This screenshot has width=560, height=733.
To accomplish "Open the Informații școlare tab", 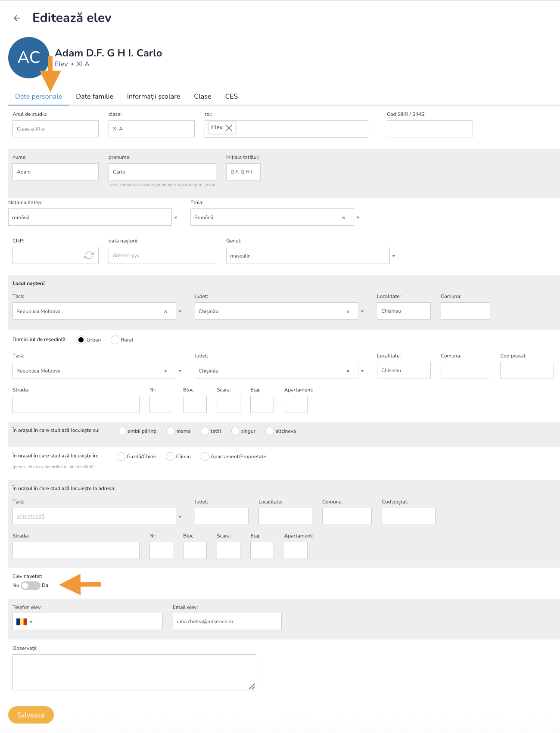I will 153,96.
